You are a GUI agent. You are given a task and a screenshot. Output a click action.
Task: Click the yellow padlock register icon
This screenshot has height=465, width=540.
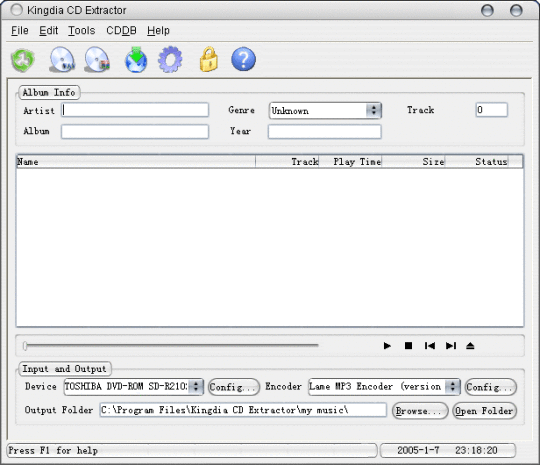(209, 59)
